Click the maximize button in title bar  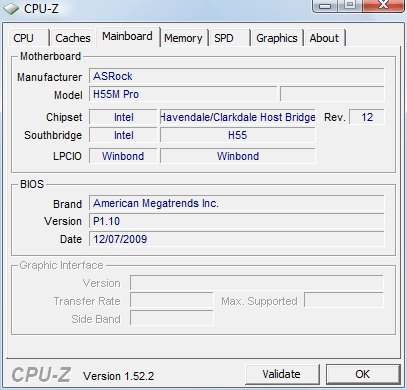click(x=350, y=6)
